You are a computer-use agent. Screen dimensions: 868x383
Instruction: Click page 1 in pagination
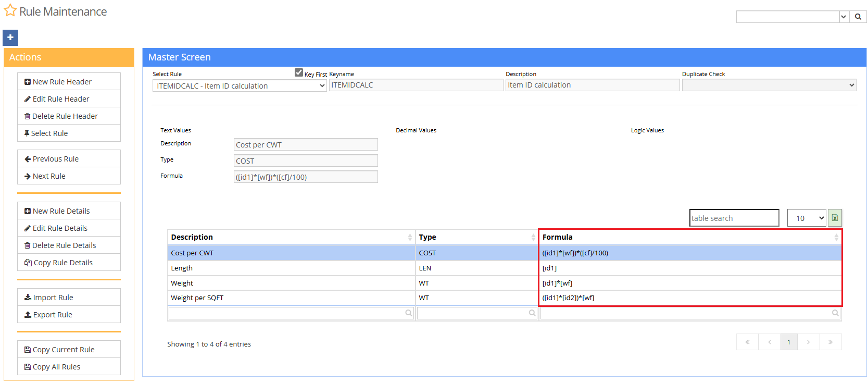click(x=788, y=342)
